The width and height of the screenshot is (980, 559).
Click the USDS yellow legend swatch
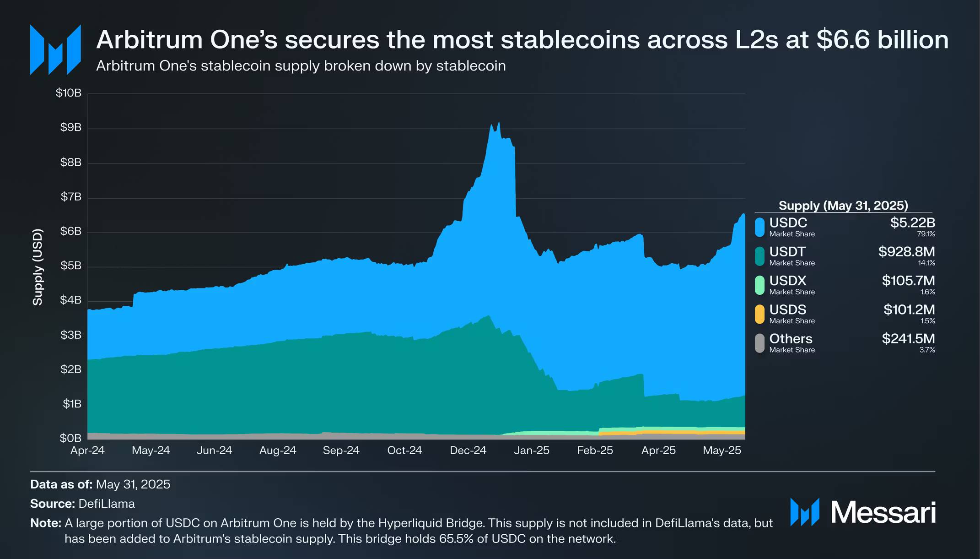(x=759, y=314)
